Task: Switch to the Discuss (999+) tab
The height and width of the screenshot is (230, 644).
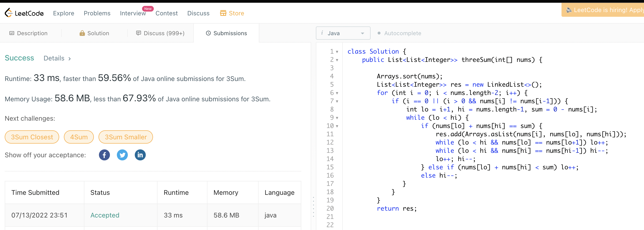Action: 160,33
